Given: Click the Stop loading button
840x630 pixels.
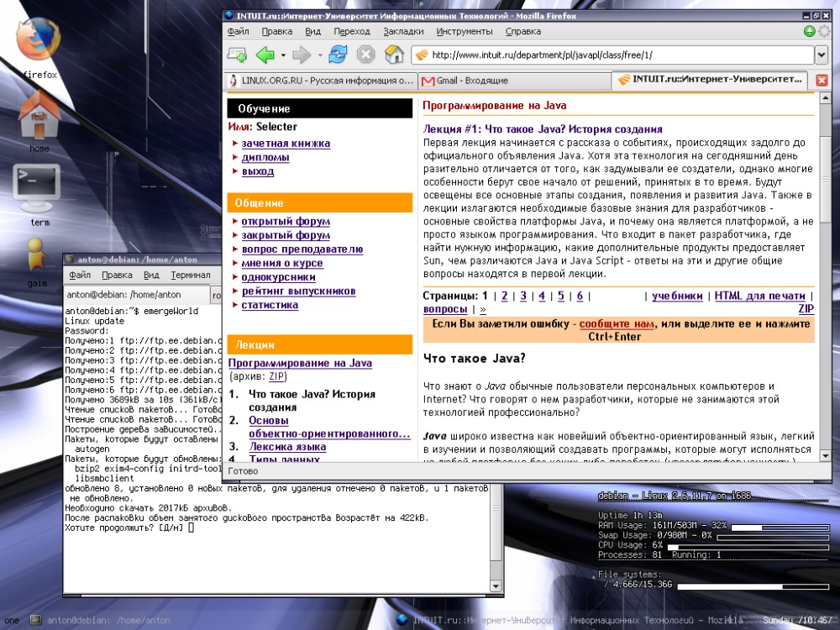Looking at the screenshot, I should [x=366, y=54].
